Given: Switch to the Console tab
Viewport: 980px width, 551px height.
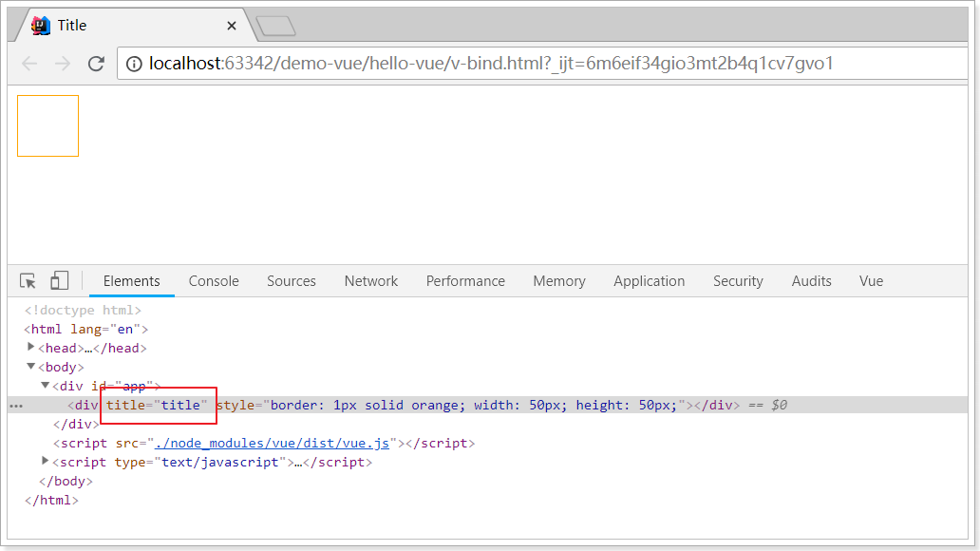Looking at the screenshot, I should click(x=214, y=281).
